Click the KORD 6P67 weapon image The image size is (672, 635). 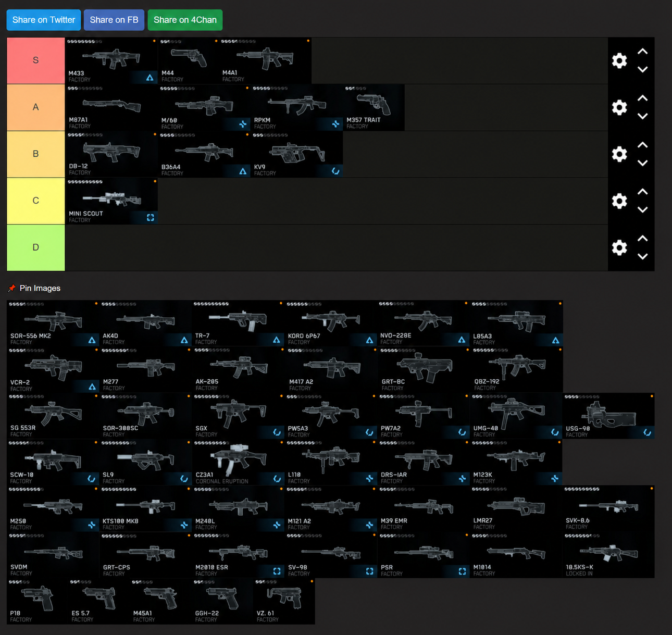click(331, 323)
